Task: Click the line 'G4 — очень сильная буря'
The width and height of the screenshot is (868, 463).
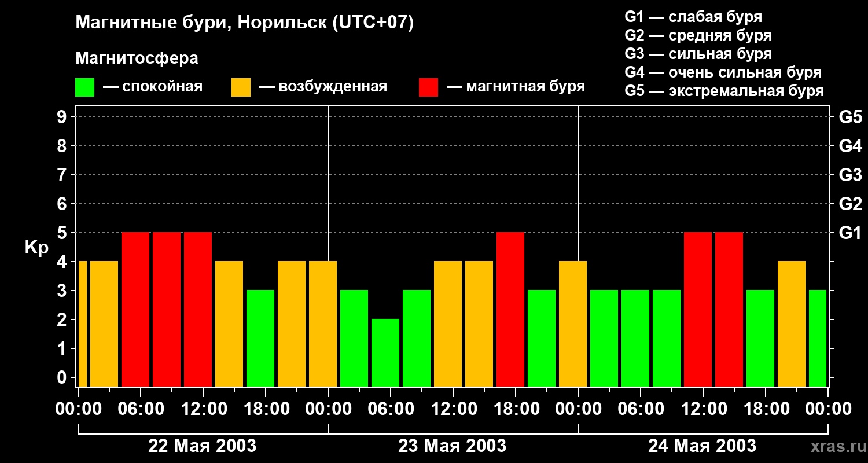Action: [x=723, y=72]
